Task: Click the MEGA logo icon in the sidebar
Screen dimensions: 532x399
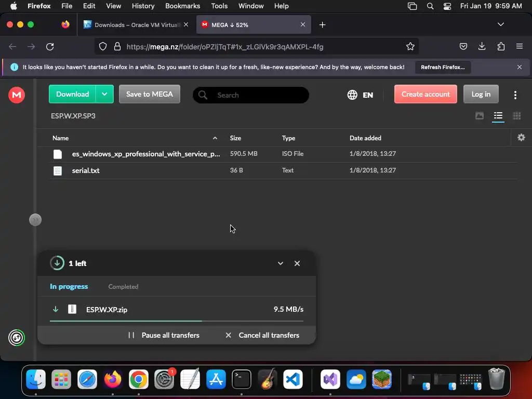Action: click(16, 95)
